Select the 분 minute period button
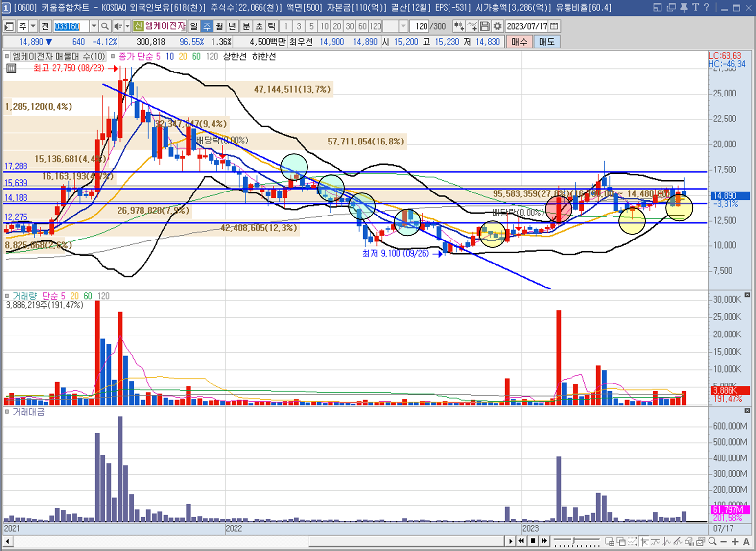Screen dimensions: 756x551 tap(246, 26)
